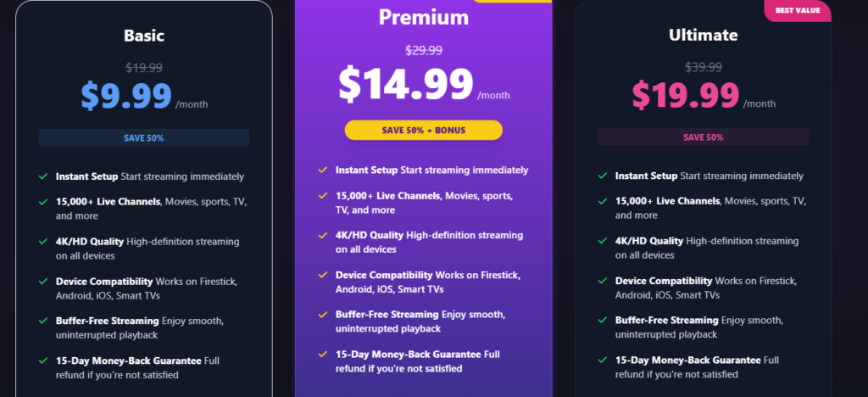
Task: Click the Ultimate $19.99 price
Action: [684, 96]
